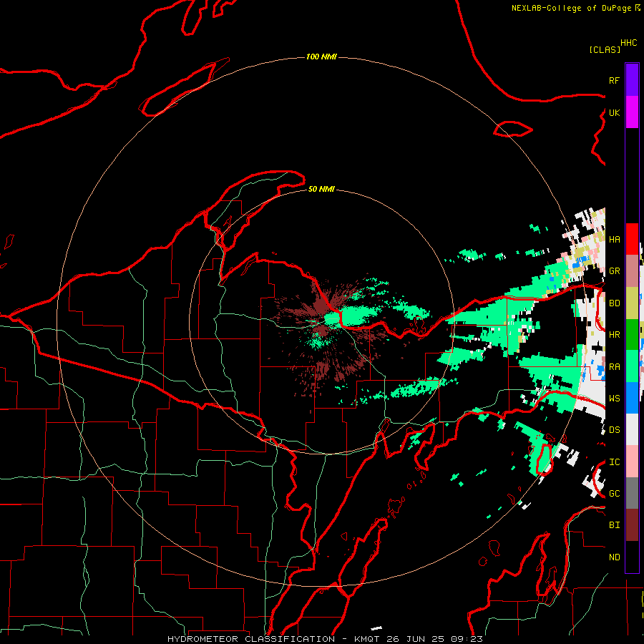Select the BD olive legend block
The image size is (644, 644).
(632, 303)
